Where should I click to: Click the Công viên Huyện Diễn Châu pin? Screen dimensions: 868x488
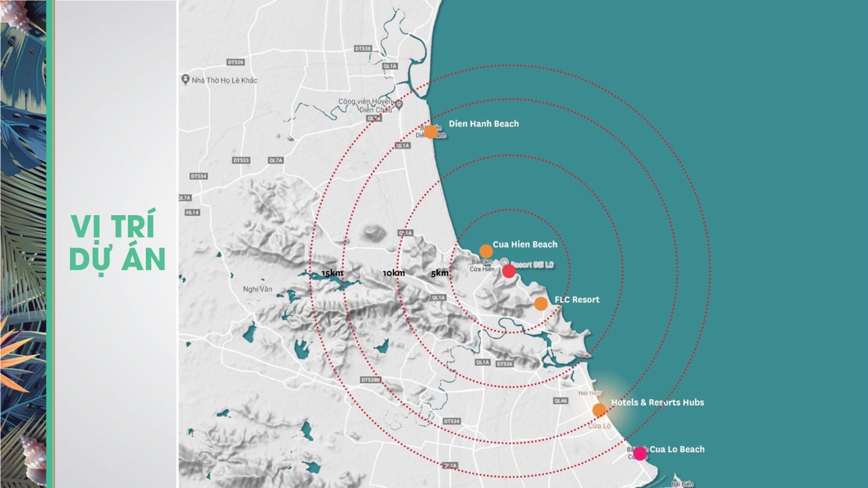(x=399, y=104)
